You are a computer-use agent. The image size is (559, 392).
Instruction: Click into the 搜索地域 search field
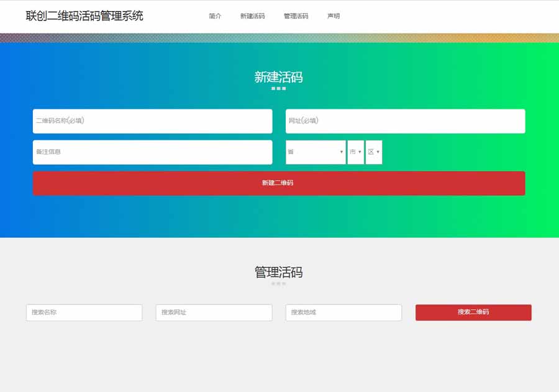coord(343,312)
